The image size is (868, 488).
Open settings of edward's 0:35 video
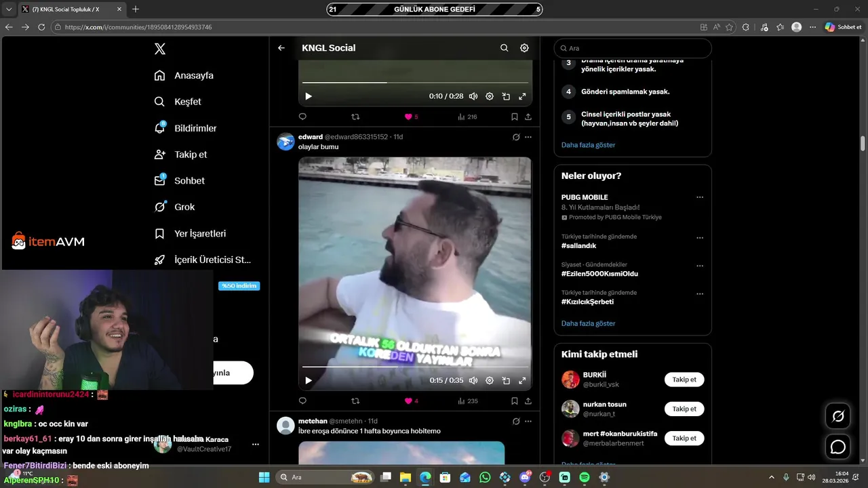coord(490,380)
